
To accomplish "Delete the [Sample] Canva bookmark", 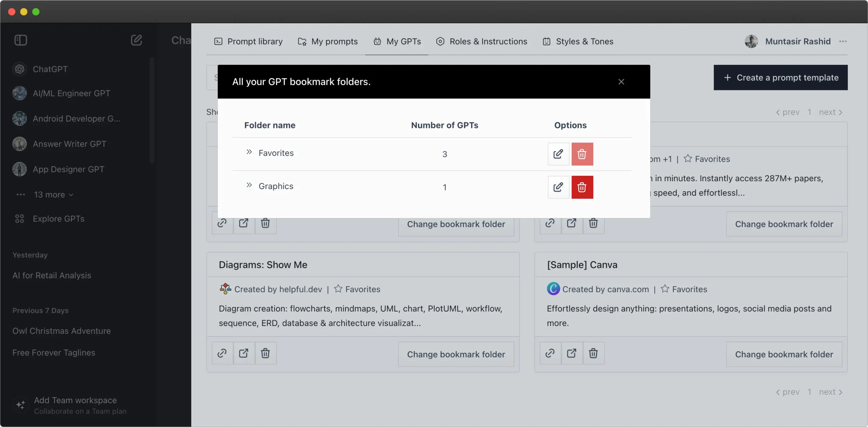I will (x=593, y=353).
